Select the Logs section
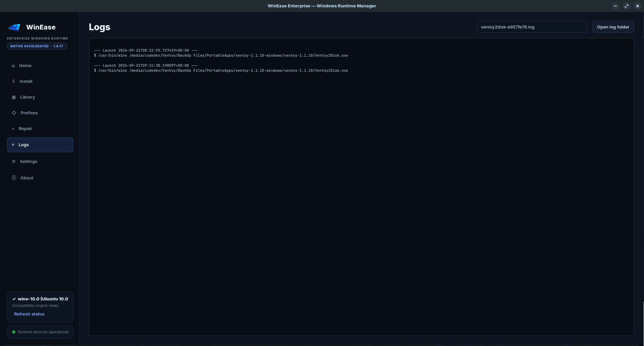The width and height of the screenshot is (644, 346). tap(40, 145)
